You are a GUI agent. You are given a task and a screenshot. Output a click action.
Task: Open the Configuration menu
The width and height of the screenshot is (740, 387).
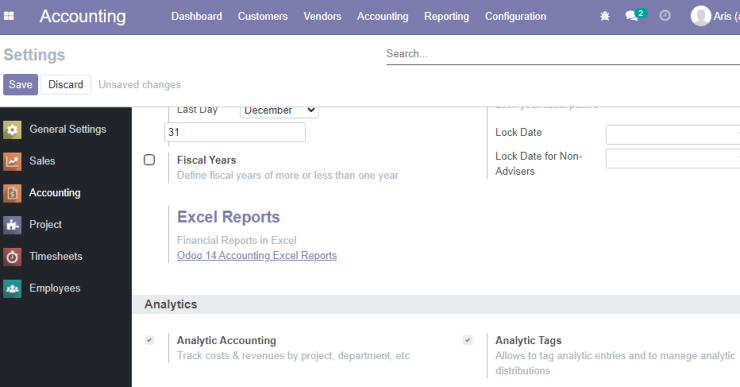pyautogui.click(x=515, y=17)
